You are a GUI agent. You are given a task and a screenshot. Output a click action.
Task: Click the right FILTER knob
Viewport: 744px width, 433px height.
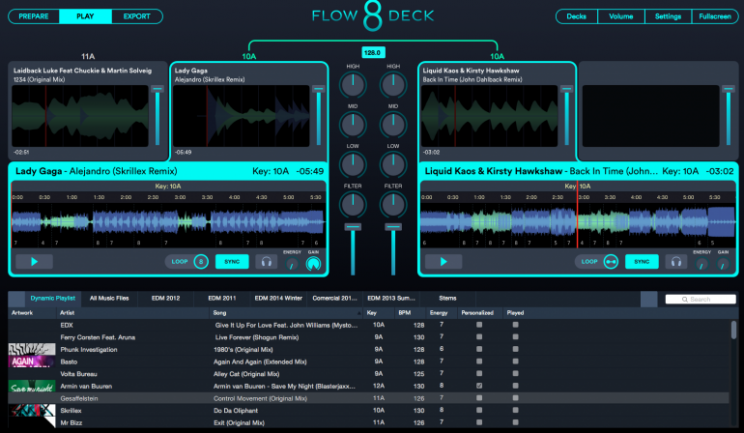(x=393, y=205)
